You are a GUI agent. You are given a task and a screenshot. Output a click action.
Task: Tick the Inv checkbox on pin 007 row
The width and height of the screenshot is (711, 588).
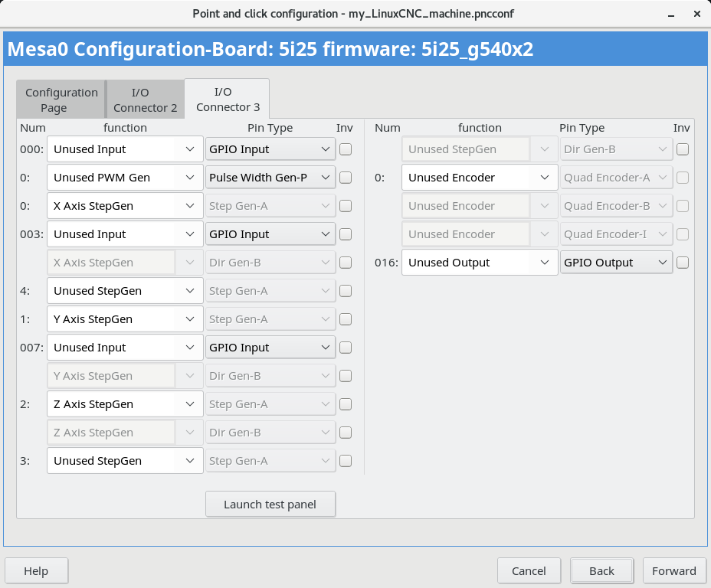click(346, 348)
